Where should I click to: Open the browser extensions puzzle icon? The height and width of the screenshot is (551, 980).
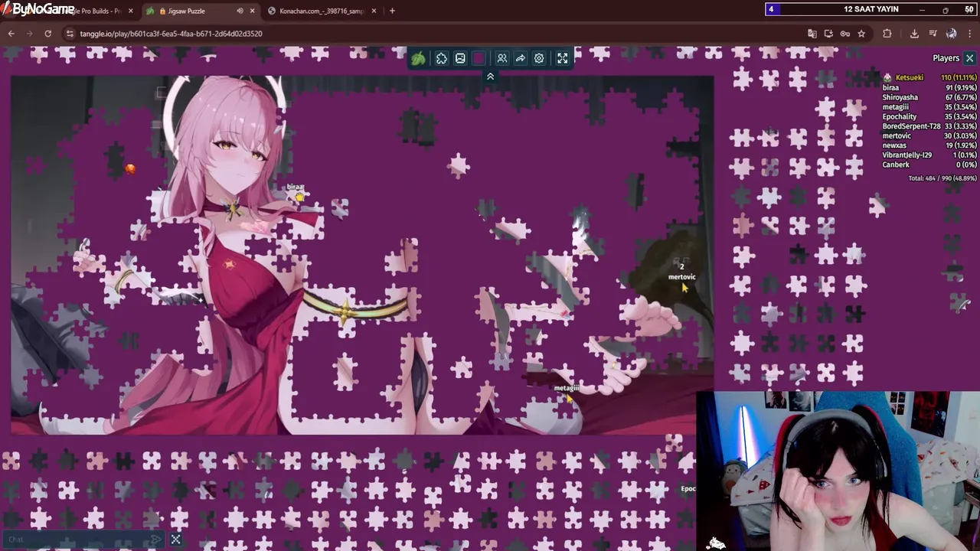[x=887, y=34]
